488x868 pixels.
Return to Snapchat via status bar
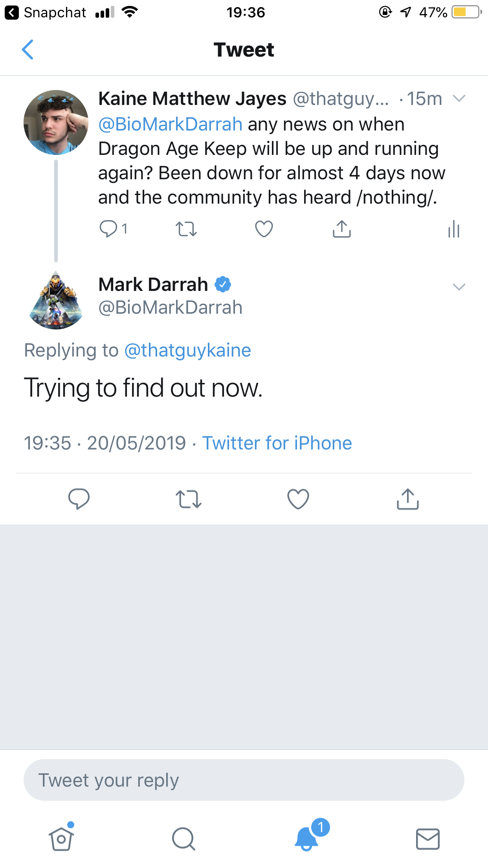click(x=45, y=13)
